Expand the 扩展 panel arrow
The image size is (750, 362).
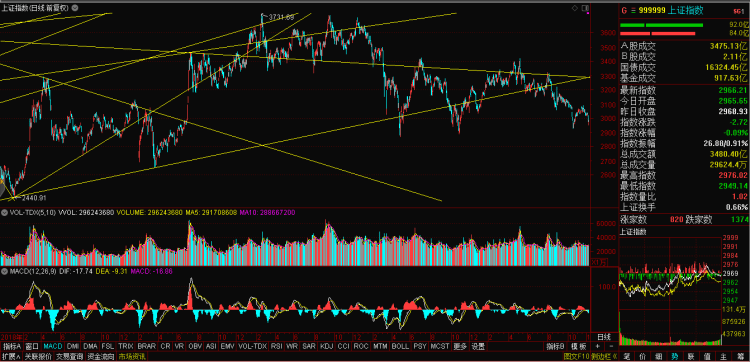pyautogui.click(x=18, y=356)
